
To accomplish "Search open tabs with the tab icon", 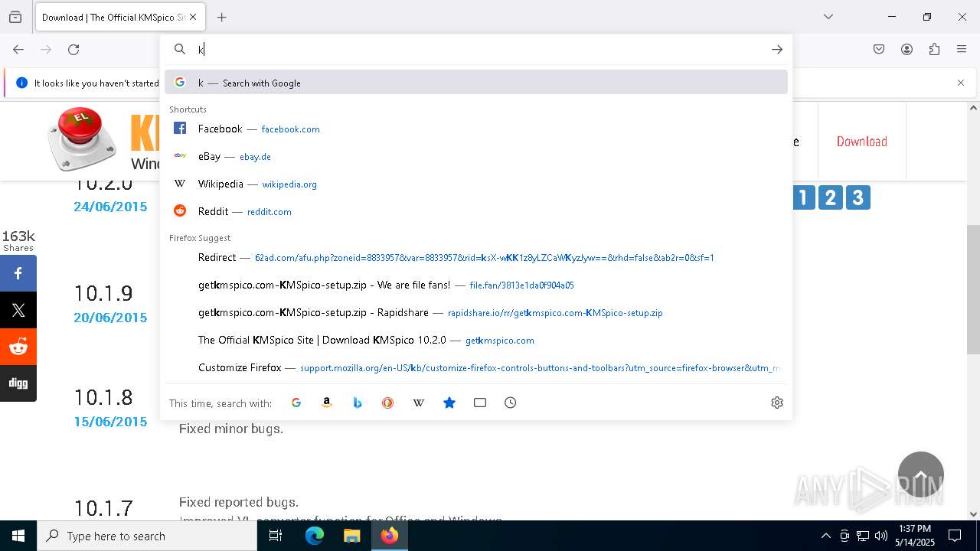I will pyautogui.click(x=480, y=403).
